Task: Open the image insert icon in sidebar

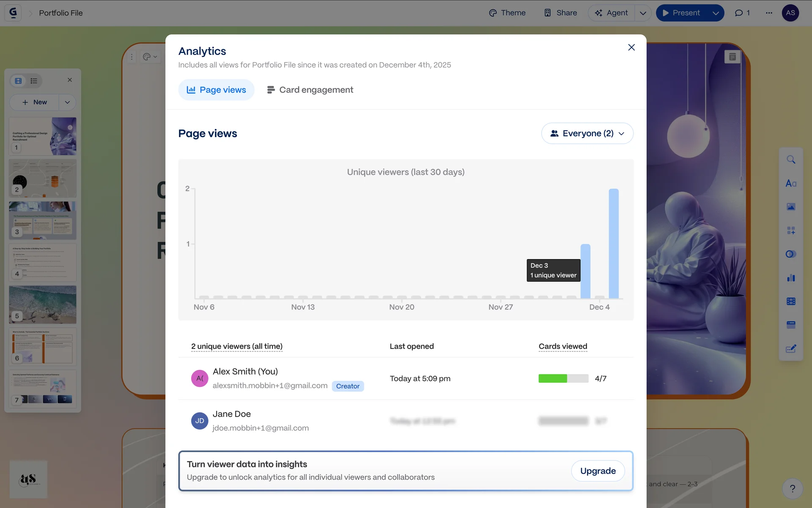Action: pyautogui.click(x=791, y=207)
